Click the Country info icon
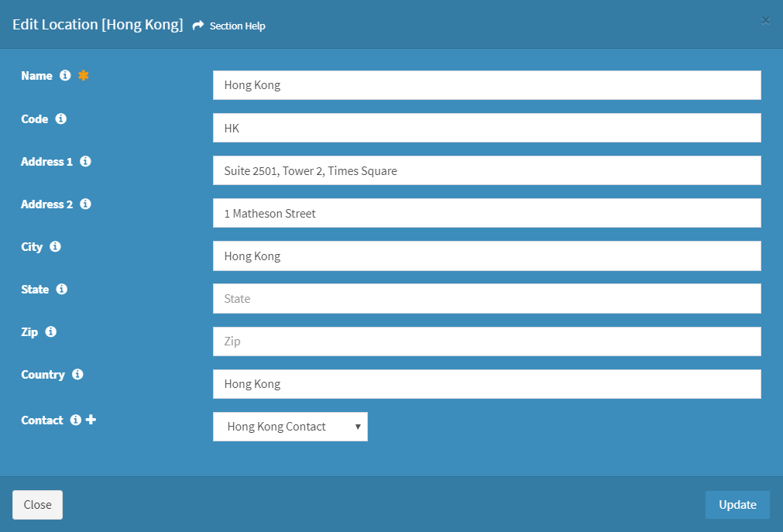The height and width of the screenshot is (532, 783). (77, 374)
